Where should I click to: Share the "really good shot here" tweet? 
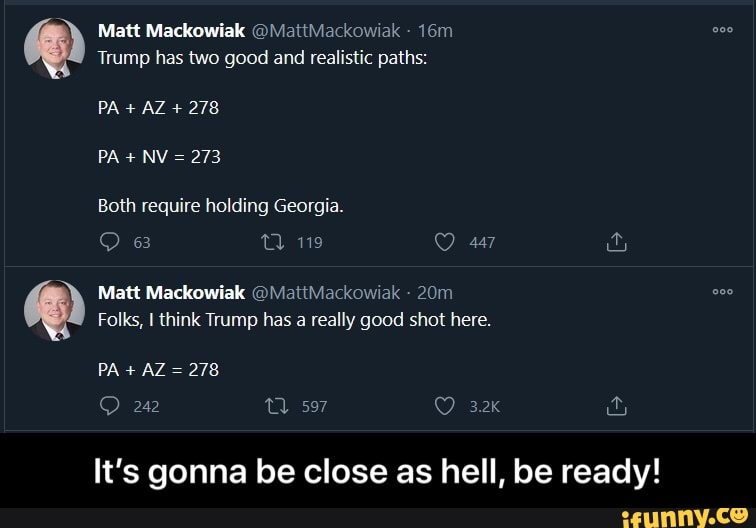[617, 406]
